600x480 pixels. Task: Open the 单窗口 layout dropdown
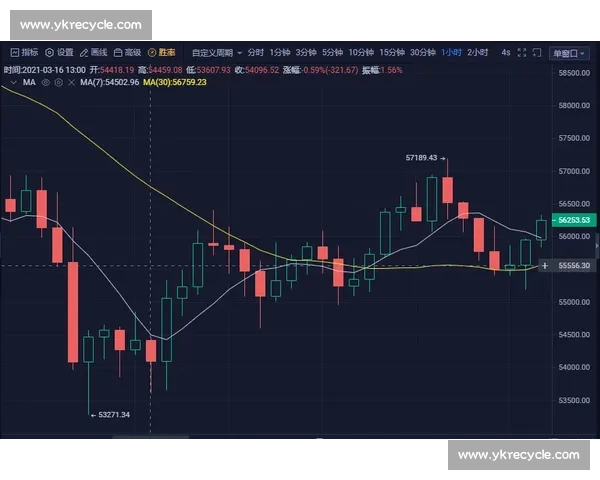click(x=570, y=52)
